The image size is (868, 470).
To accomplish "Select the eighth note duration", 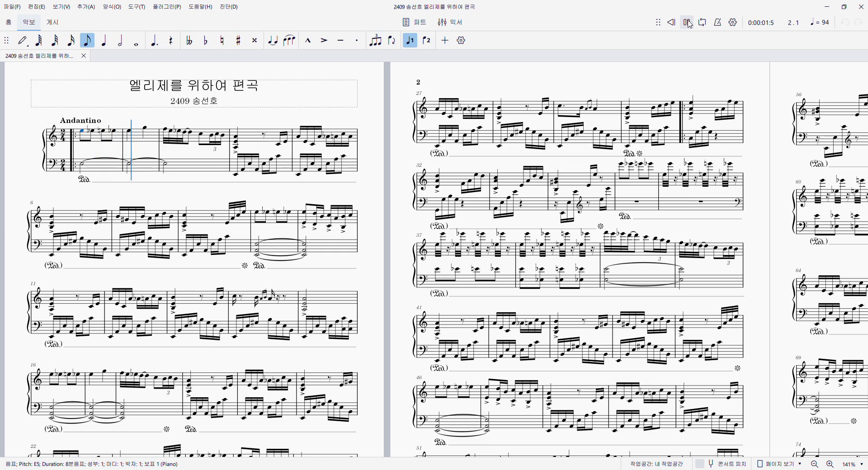I will point(87,40).
